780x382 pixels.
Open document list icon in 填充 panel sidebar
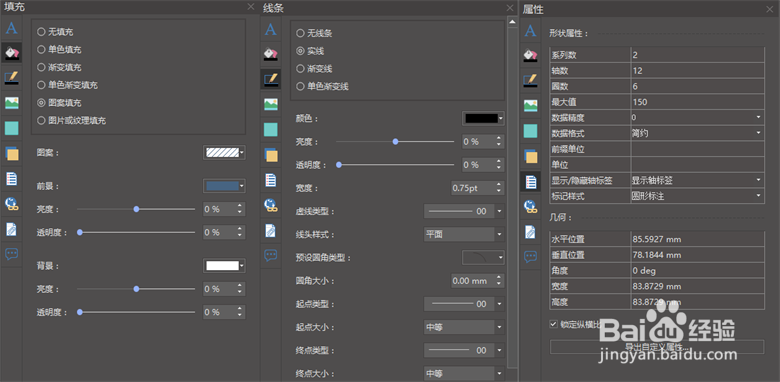[x=11, y=179]
